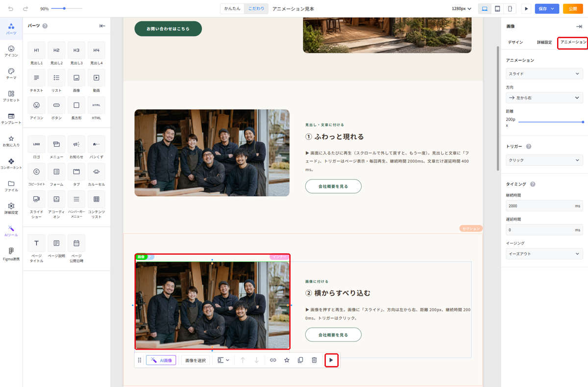This screenshot has width=588, height=387.
Task: Click the redo arrow icon
Action: [x=25, y=9]
